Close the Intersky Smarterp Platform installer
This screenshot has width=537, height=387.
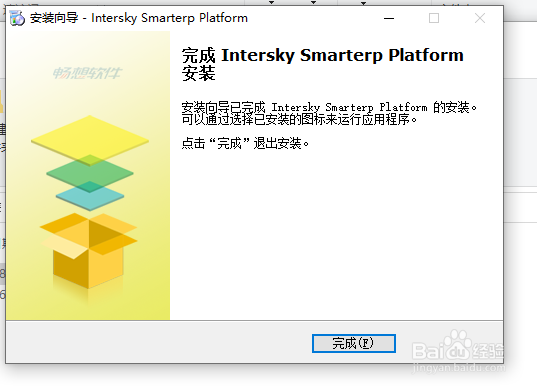coord(480,18)
